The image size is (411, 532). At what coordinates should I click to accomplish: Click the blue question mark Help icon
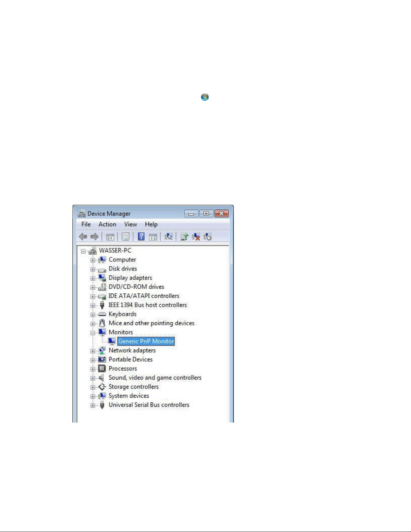[141, 237]
